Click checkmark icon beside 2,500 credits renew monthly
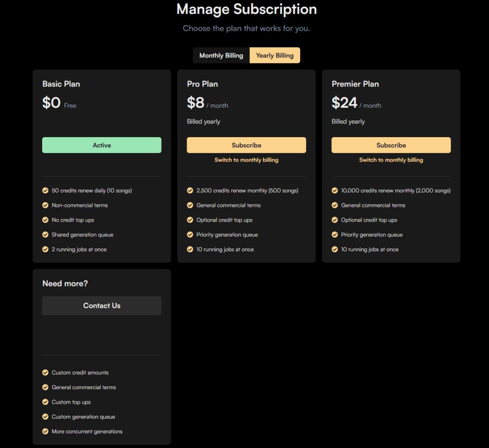The height and width of the screenshot is (448, 489). pyautogui.click(x=190, y=191)
